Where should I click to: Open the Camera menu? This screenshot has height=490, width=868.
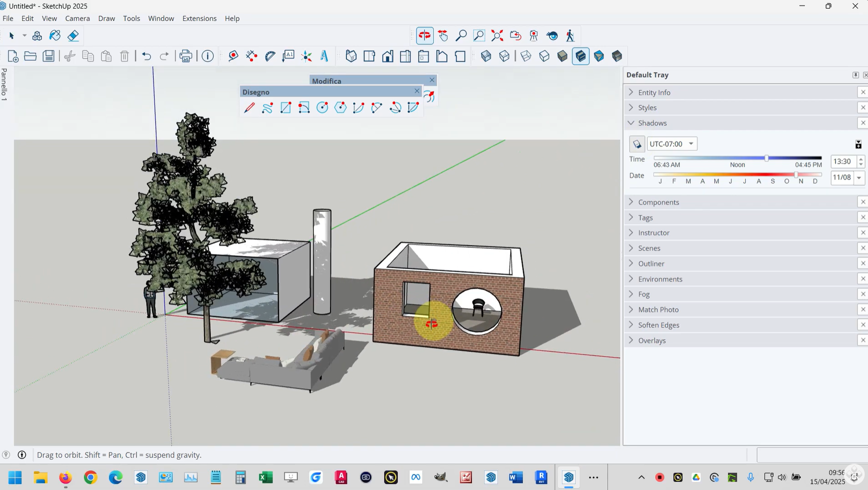coord(78,18)
